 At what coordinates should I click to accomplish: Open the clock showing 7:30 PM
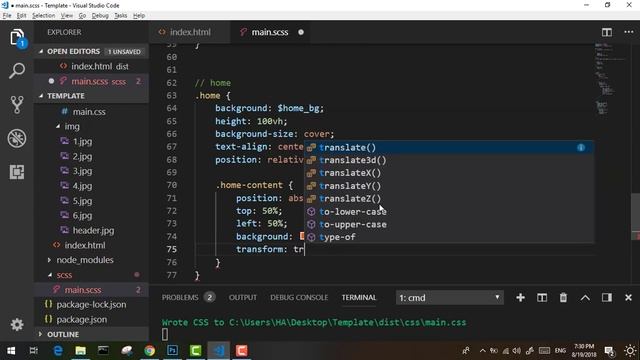pos(584,351)
